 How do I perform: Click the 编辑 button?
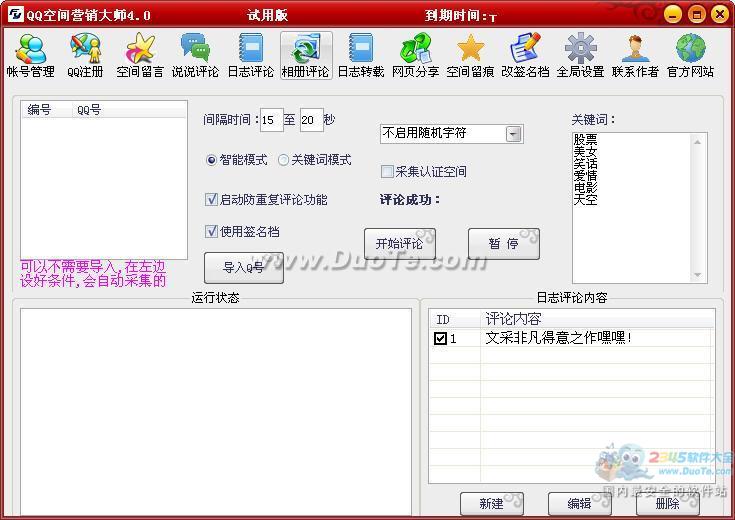[580, 504]
